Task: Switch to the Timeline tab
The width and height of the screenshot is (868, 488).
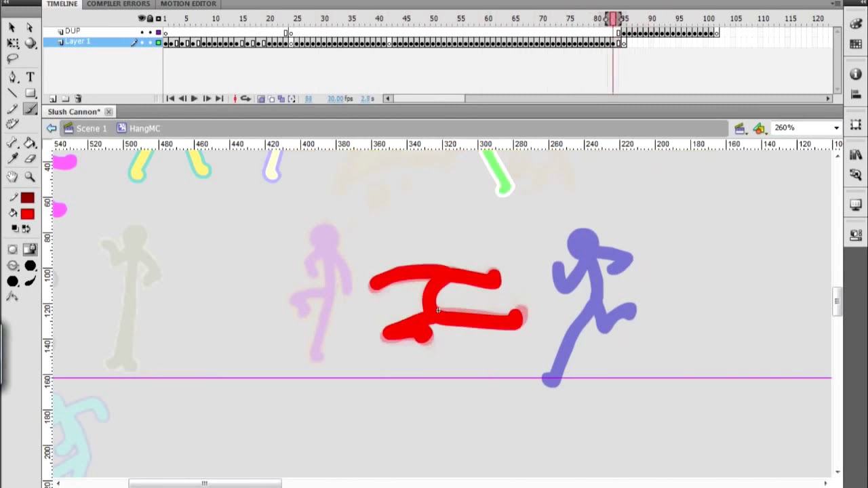Action: pos(62,4)
